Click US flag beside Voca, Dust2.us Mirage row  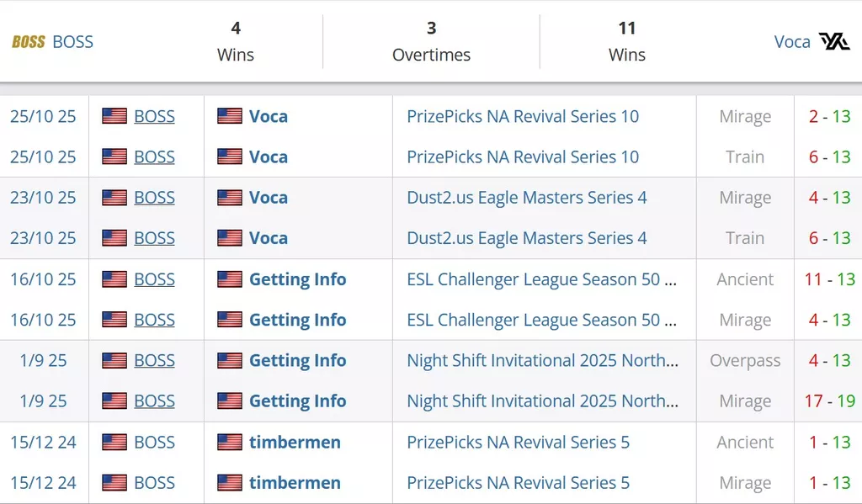coord(230,198)
